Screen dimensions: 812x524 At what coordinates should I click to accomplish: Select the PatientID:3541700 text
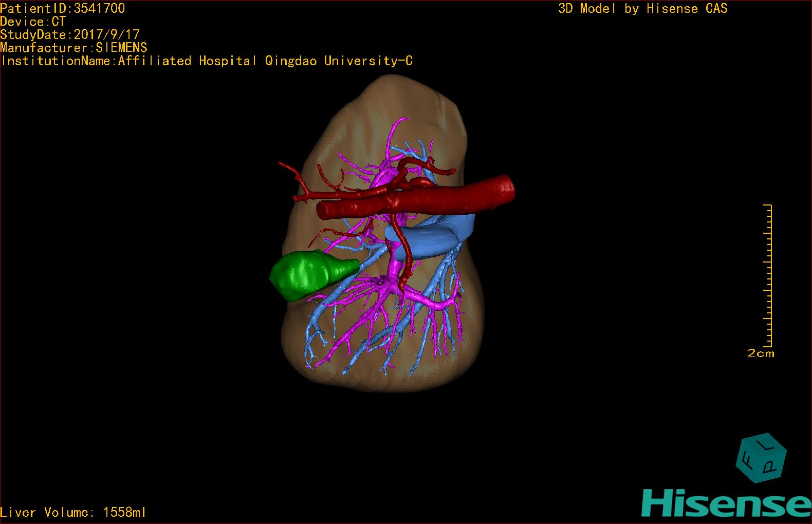click(x=62, y=8)
